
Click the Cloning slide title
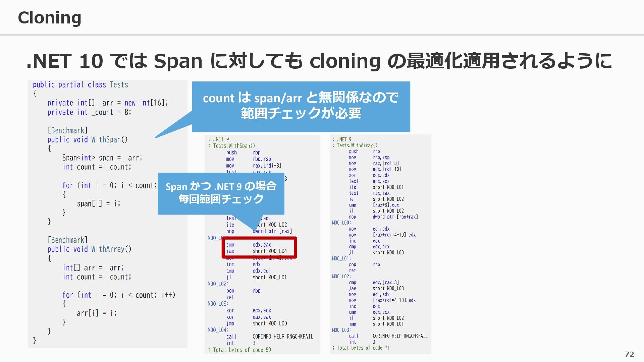49,17
